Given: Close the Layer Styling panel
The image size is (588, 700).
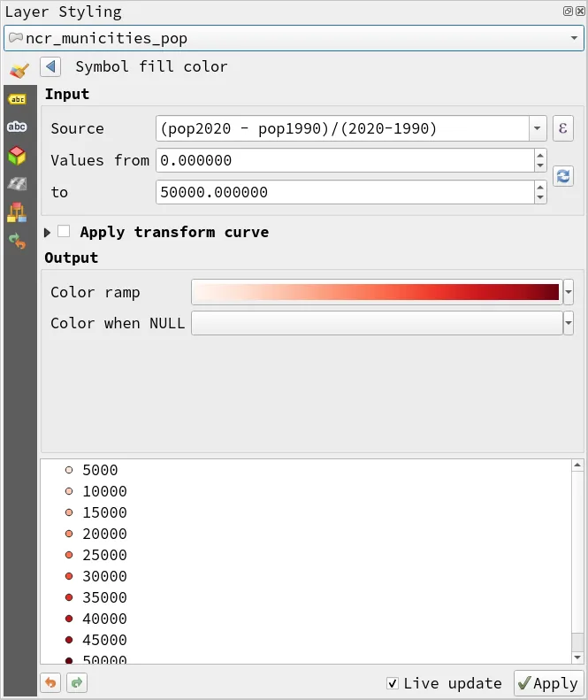Looking at the screenshot, I should (x=580, y=12).
